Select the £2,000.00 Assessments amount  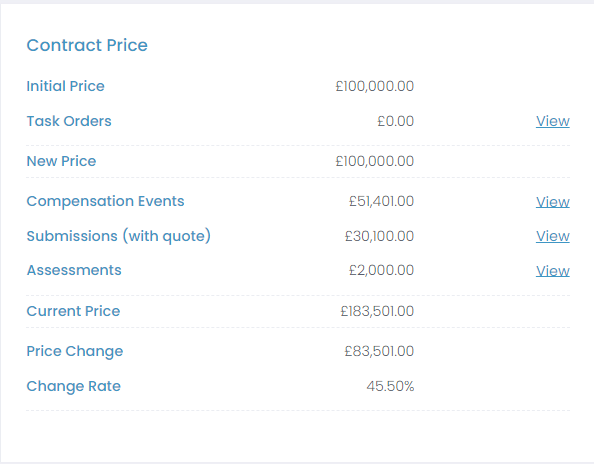(x=381, y=270)
